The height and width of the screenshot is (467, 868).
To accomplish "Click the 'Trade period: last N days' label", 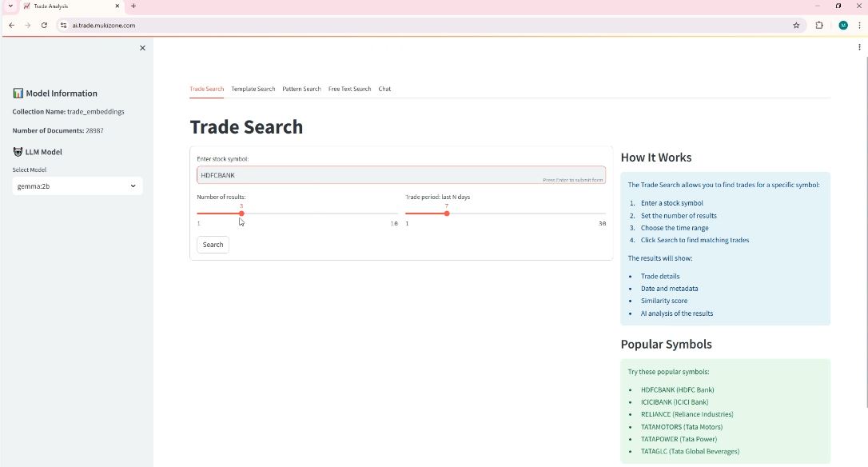I will (x=437, y=198).
